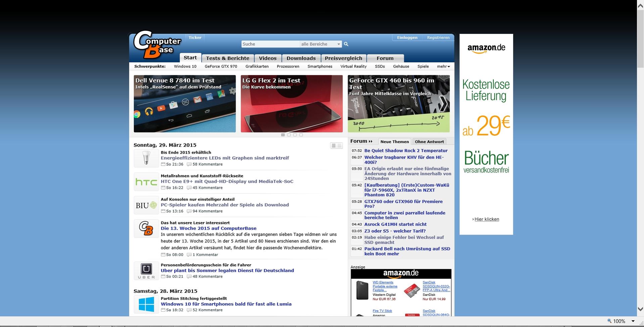Switch to Neue Themen forum tab
The image size is (644, 327).
395,142
